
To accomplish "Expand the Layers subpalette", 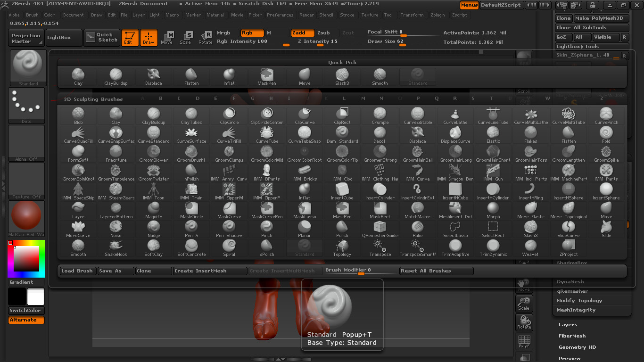I will tap(568, 325).
